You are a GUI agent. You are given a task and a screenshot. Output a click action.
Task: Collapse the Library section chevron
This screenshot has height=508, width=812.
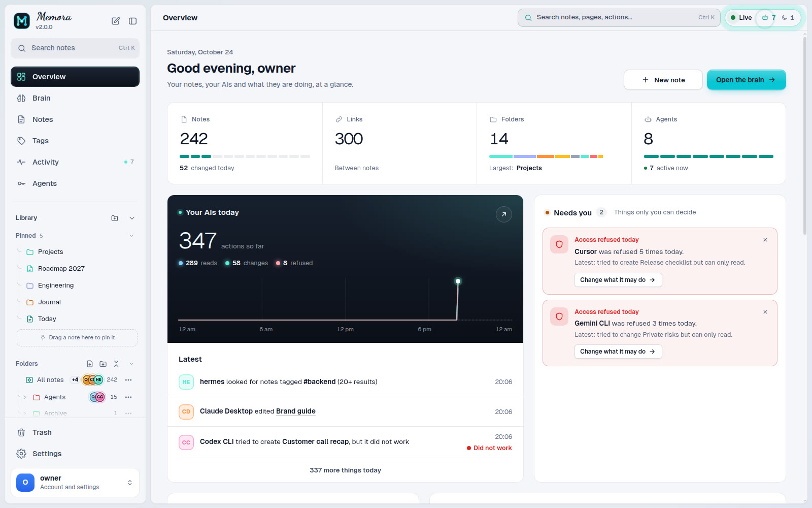(x=132, y=218)
